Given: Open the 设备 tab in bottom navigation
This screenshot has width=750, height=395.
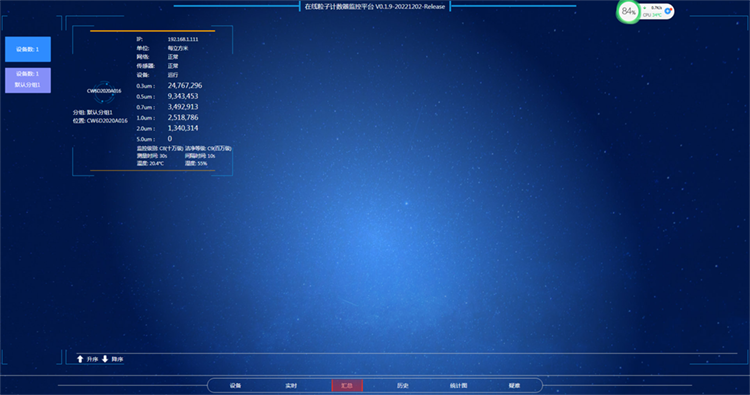Looking at the screenshot, I should point(235,385).
